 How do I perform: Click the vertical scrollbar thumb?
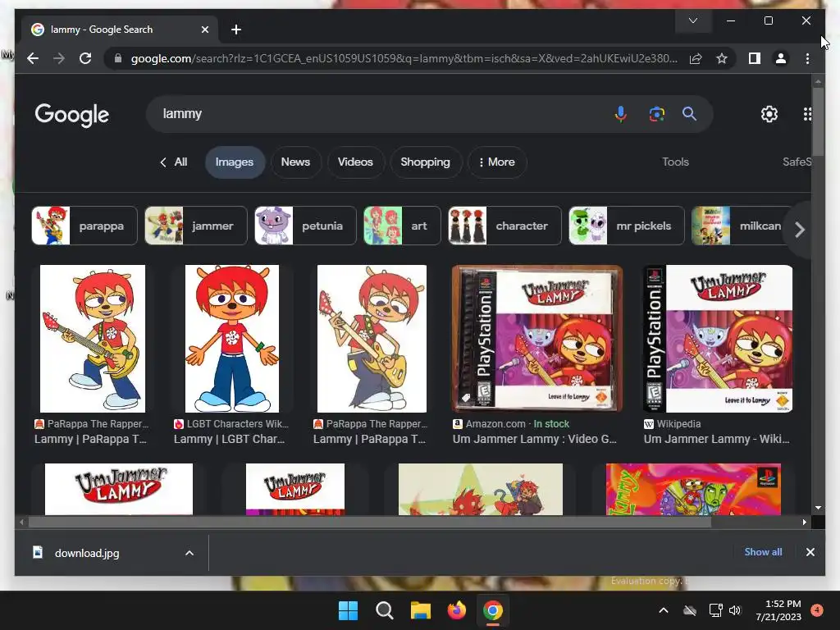click(x=818, y=121)
